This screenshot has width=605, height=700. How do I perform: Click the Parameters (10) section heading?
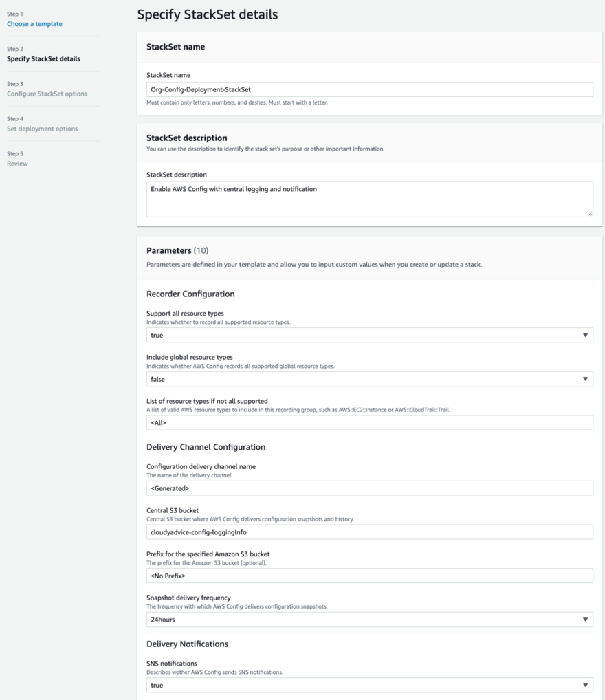(x=177, y=251)
